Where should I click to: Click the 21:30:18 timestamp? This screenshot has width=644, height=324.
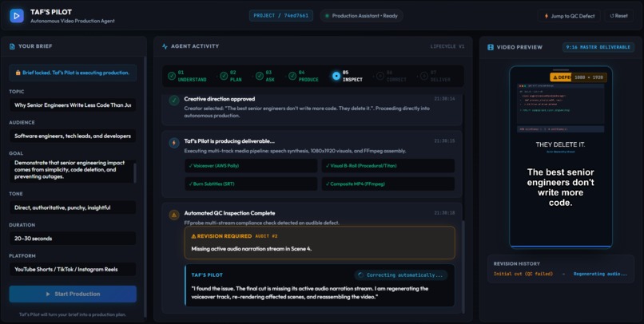tap(444, 213)
